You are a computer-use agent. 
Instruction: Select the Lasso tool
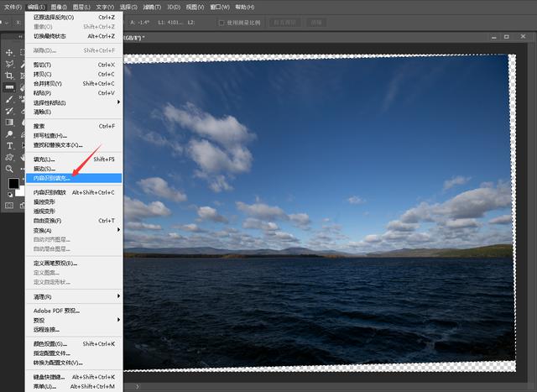tap(10, 64)
